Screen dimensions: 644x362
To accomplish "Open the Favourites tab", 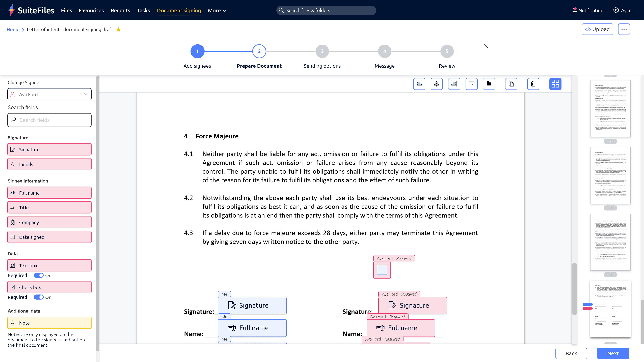I will click(91, 11).
